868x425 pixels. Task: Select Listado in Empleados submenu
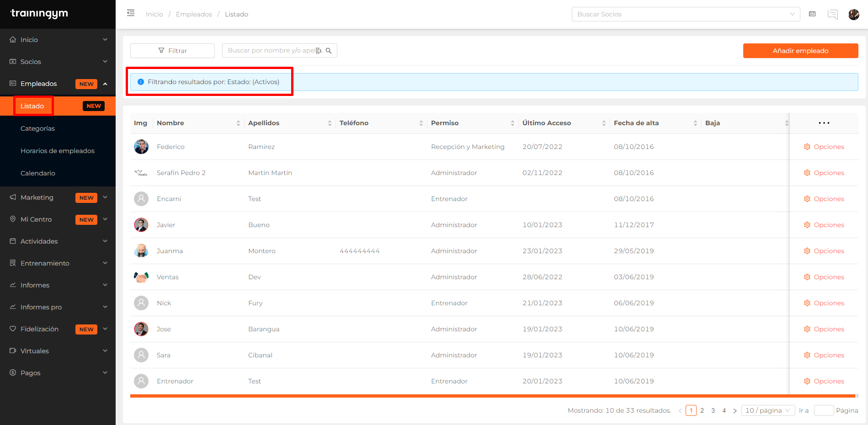(x=58, y=106)
